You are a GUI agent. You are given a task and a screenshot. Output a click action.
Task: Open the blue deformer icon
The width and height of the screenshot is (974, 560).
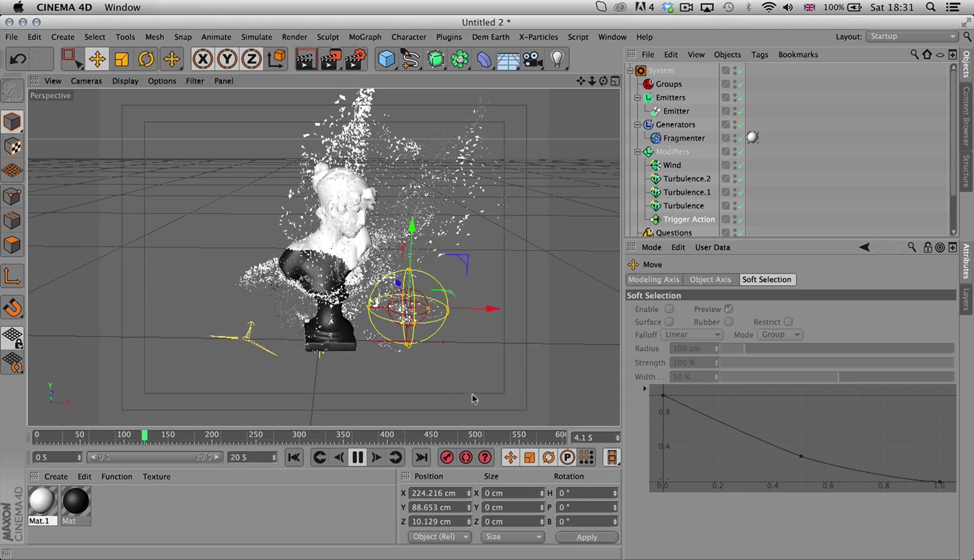pos(484,59)
